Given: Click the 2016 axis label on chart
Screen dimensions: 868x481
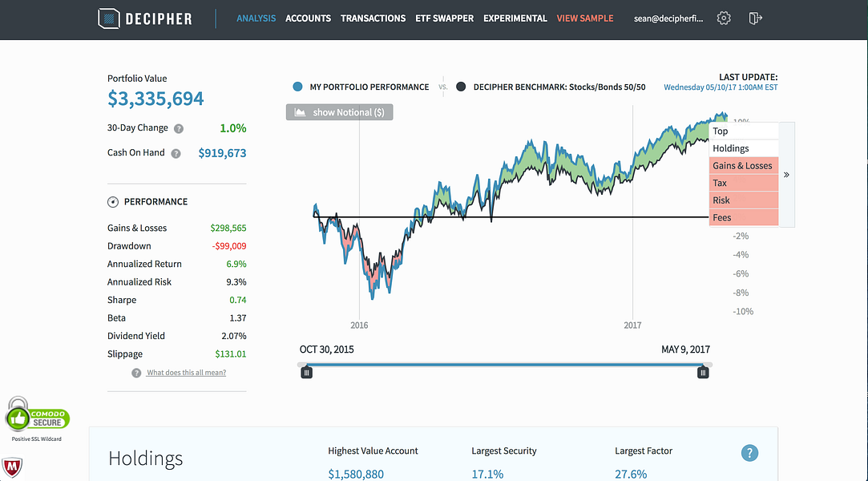Looking at the screenshot, I should tap(359, 325).
